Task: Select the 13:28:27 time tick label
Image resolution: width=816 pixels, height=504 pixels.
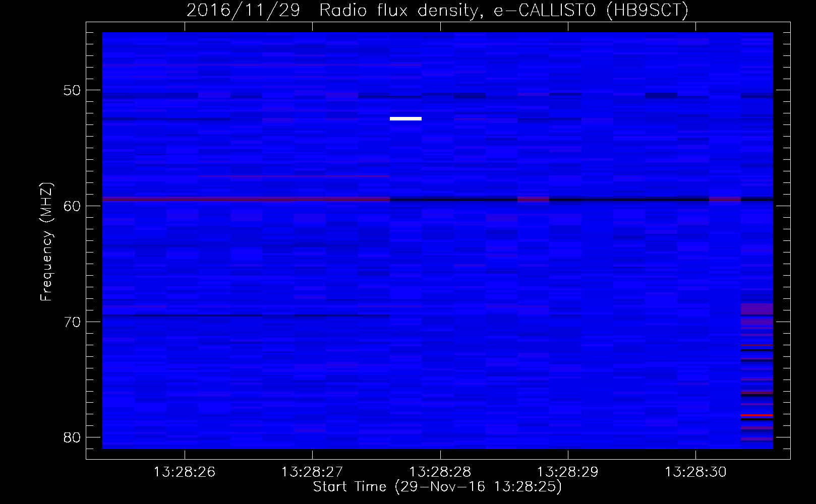Action: (312, 472)
